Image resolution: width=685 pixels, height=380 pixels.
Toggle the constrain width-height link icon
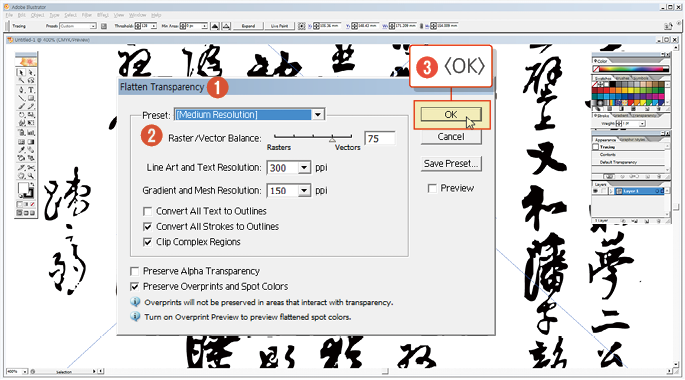[421, 26]
